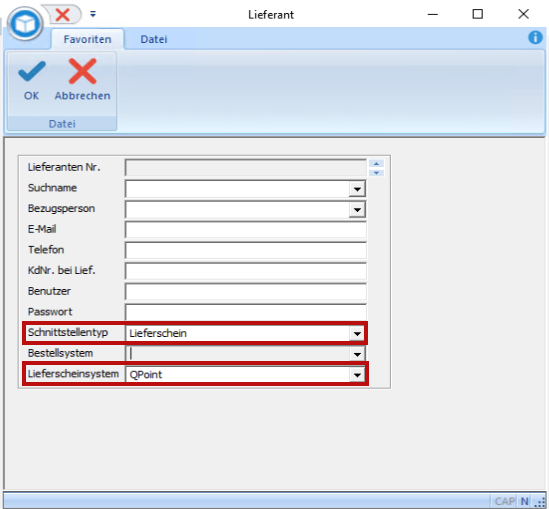Open the quick access toolbar customize arrow
Viewport: 549px width, 509px height.
click(x=93, y=14)
